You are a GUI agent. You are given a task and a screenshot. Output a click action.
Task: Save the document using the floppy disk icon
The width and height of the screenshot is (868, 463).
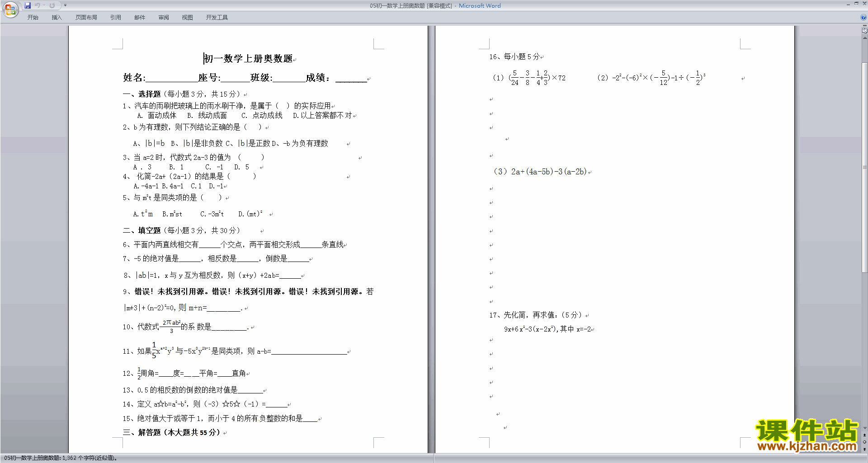coord(28,5)
